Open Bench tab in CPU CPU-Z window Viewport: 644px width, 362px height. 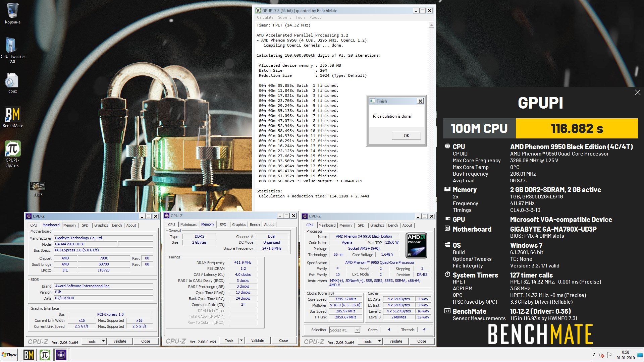pos(393,225)
